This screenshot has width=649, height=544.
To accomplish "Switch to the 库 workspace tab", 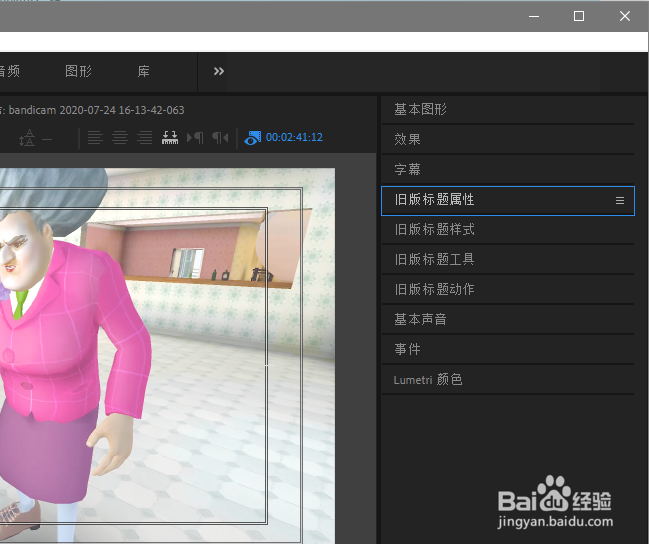I will [143, 71].
